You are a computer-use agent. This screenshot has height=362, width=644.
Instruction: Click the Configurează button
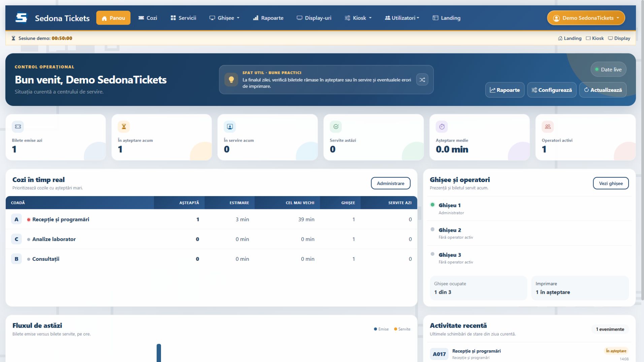tap(552, 90)
